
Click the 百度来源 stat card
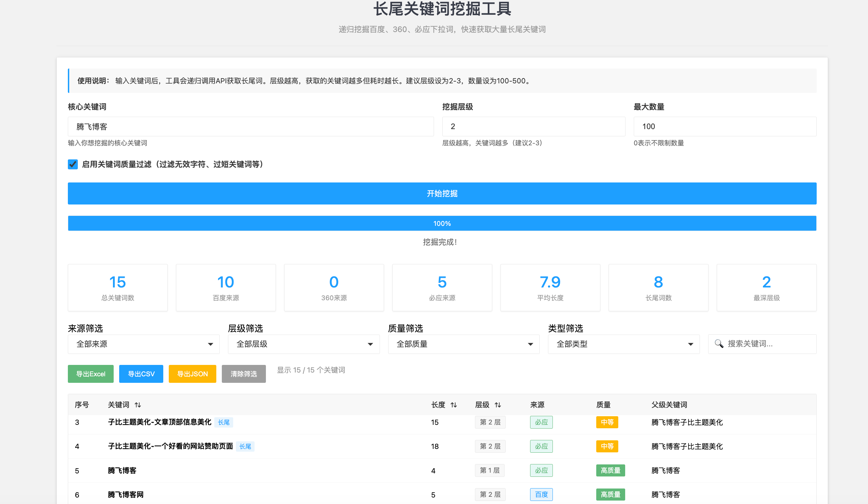click(226, 288)
